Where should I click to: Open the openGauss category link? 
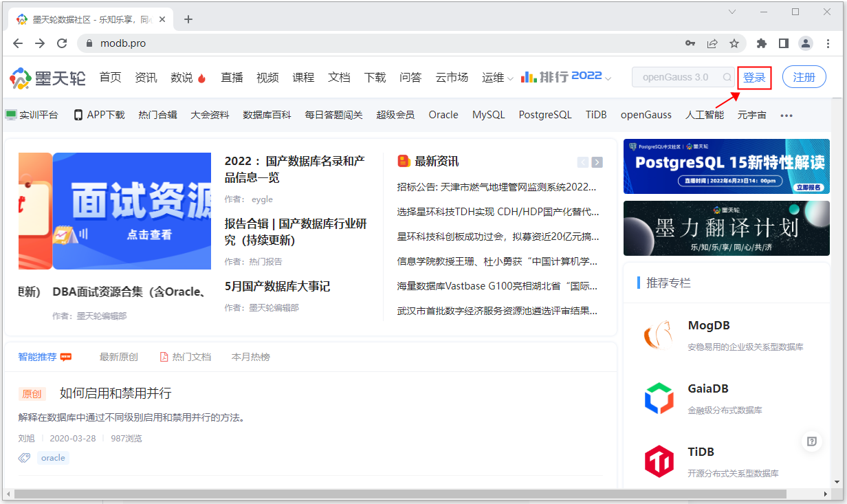[646, 115]
